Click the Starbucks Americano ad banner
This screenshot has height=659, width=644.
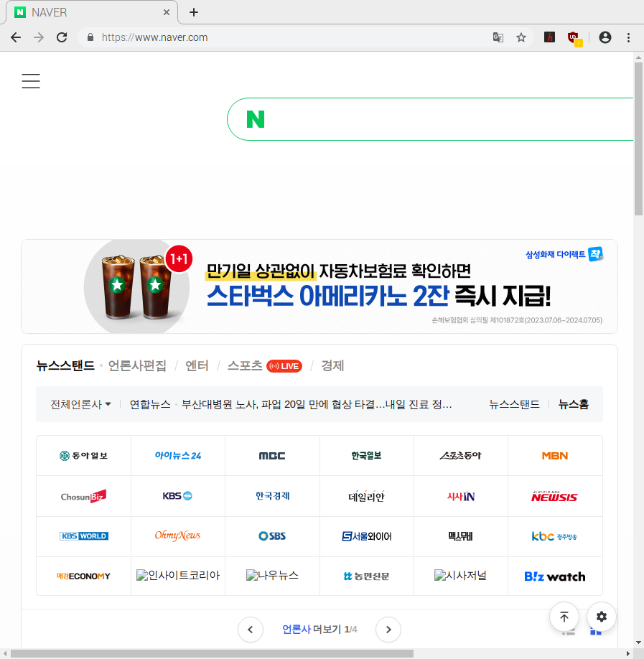pyautogui.click(x=319, y=286)
